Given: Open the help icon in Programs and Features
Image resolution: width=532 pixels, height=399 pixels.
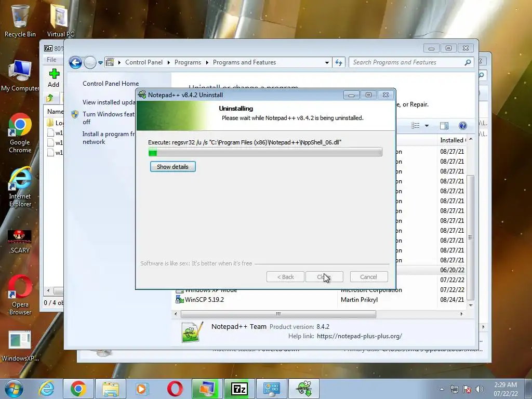Looking at the screenshot, I should (462, 126).
